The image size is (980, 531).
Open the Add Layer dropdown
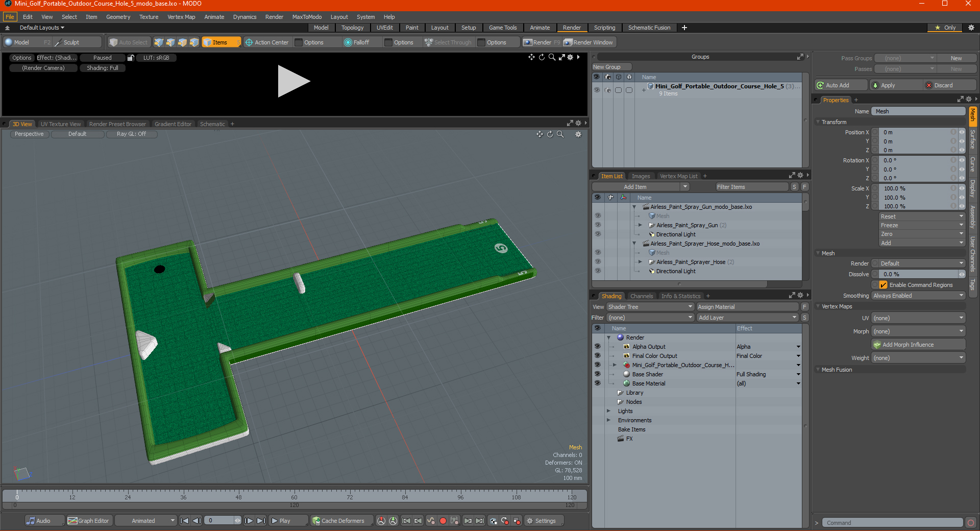click(747, 318)
